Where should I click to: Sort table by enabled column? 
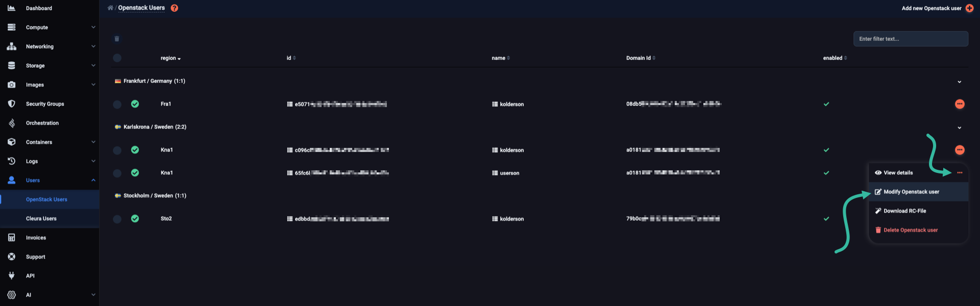(x=835, y=58)
